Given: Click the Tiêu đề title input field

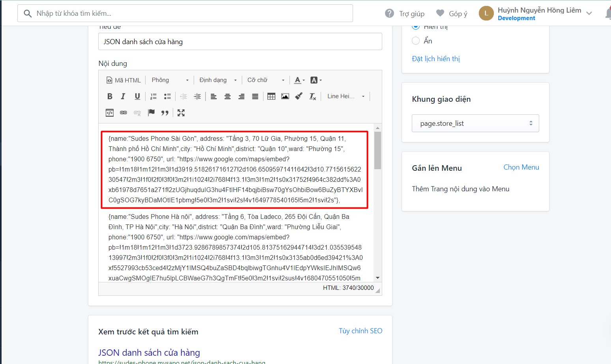Looking at the screenshot, I should point(240,41).
